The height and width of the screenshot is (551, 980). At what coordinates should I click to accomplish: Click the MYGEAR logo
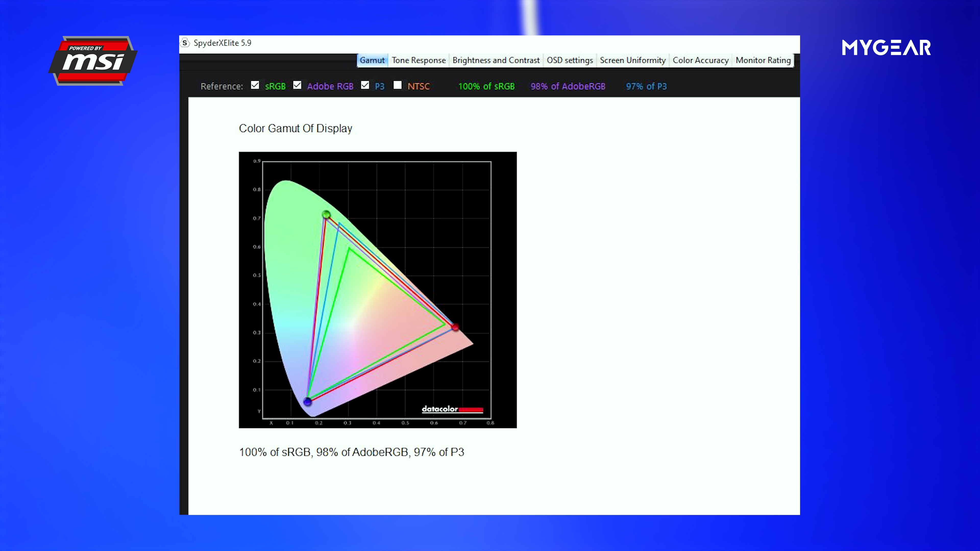886,48
